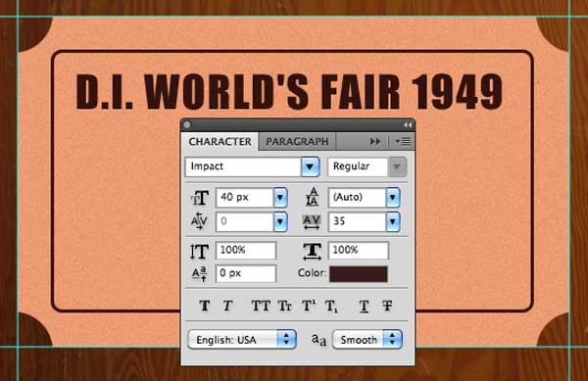Click the D.I. WORLD'S FAIR 1949 text

pyautogui.click(x=289, y=92)
